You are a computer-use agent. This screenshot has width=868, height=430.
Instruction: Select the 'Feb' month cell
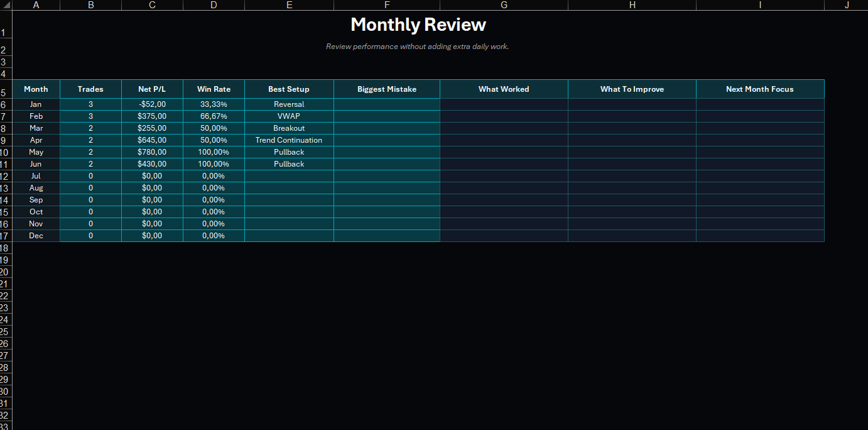pos(36,116)
